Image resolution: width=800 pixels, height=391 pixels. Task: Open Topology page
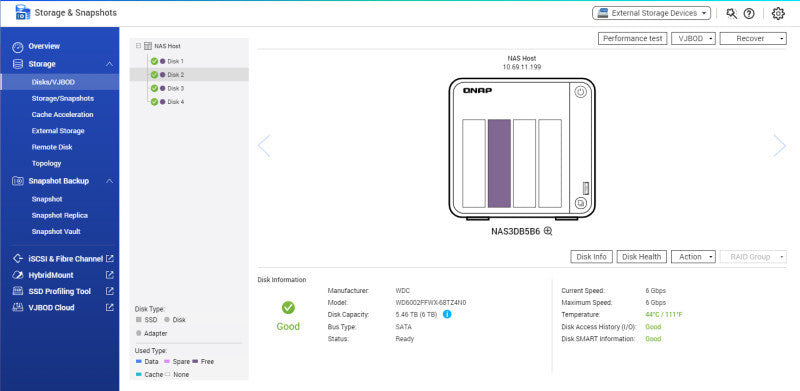point(46,164)
